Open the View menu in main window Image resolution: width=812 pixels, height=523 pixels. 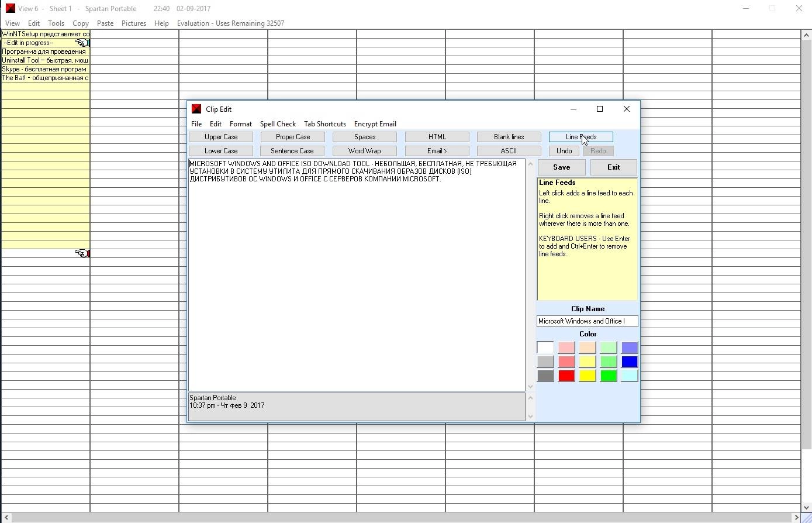pyautogui.click(x=12, y=23)
